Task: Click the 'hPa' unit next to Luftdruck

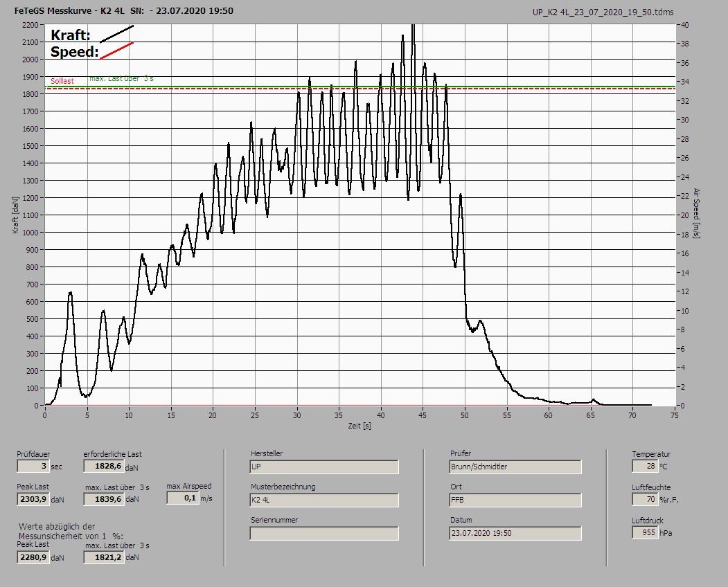Action: 666,533
